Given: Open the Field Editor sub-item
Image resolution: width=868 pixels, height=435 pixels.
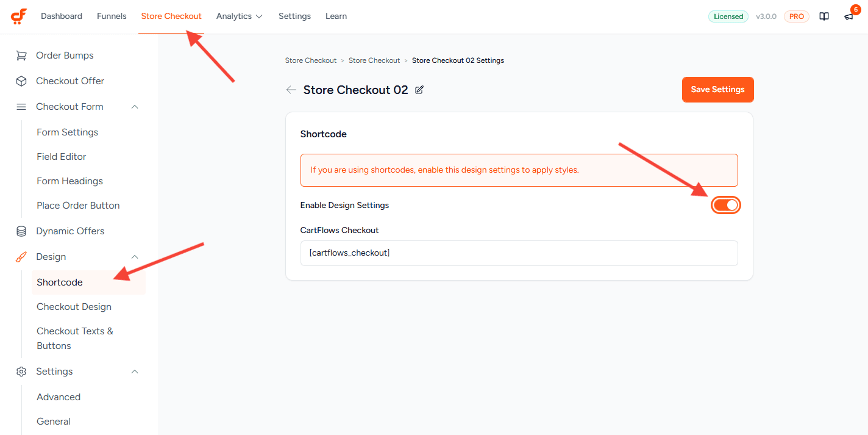Looking at the screenshot, I should [62, 157].
